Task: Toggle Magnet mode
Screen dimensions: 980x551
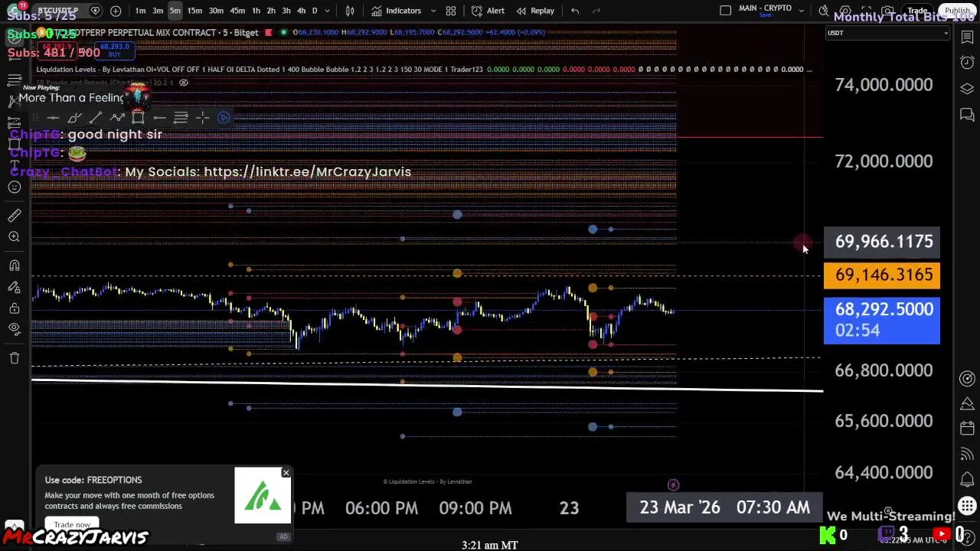Action: click(15, 266)
